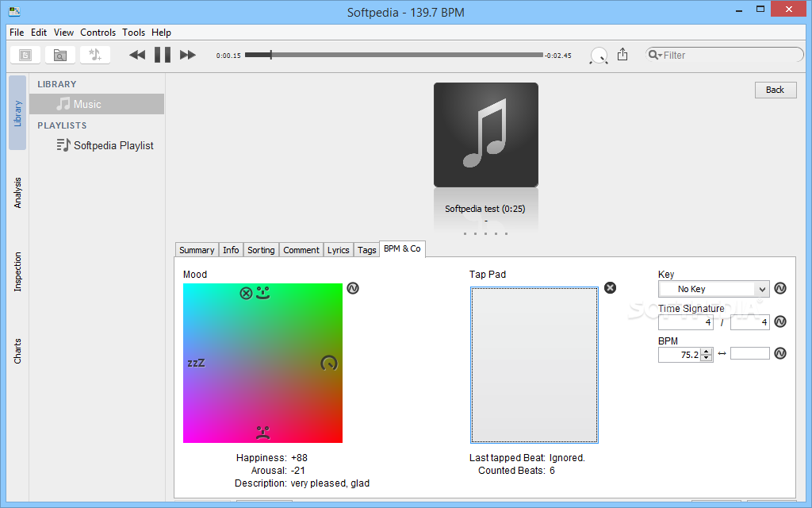Switch to the Sorting tab

261,250
